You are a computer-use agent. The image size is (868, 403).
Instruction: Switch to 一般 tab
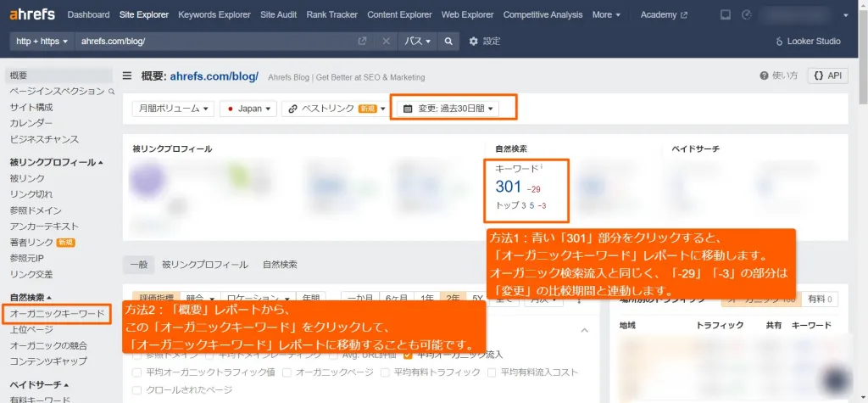139,265
